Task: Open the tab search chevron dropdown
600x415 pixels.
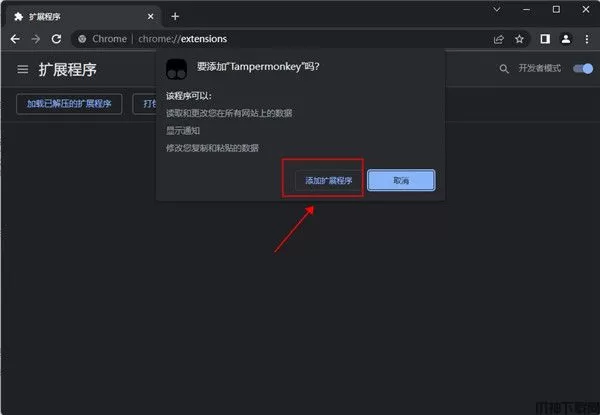Action: tap(497, 9)
